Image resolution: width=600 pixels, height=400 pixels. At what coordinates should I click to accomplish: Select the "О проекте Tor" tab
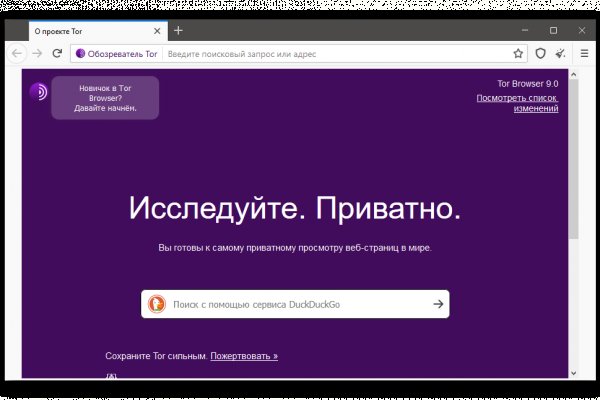(x=80, y=31)
